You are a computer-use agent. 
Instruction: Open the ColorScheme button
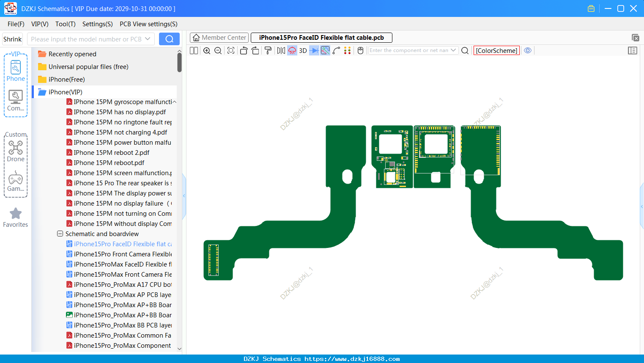(x=496, y=50)
